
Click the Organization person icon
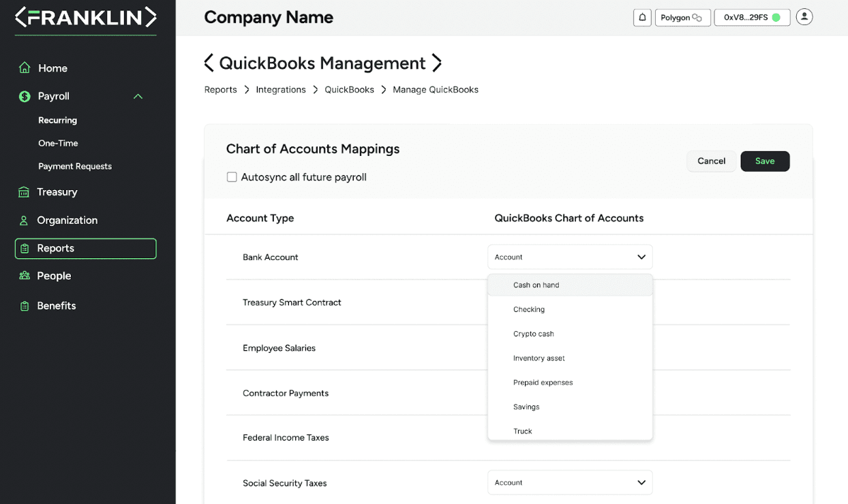tap(25, 221)
